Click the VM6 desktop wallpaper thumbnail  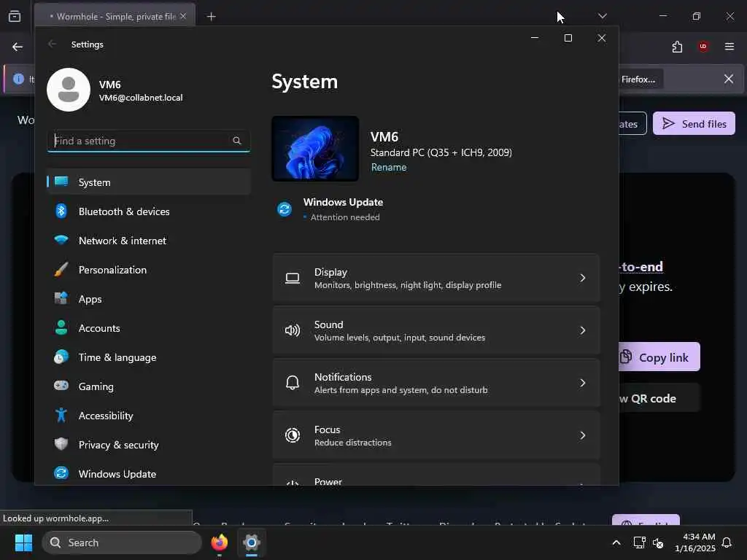[315, 149]
